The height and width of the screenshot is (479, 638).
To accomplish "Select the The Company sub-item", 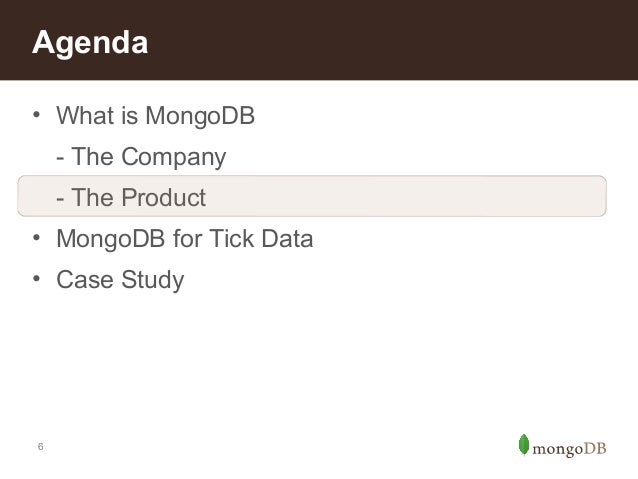I will [x=141, y=158].
